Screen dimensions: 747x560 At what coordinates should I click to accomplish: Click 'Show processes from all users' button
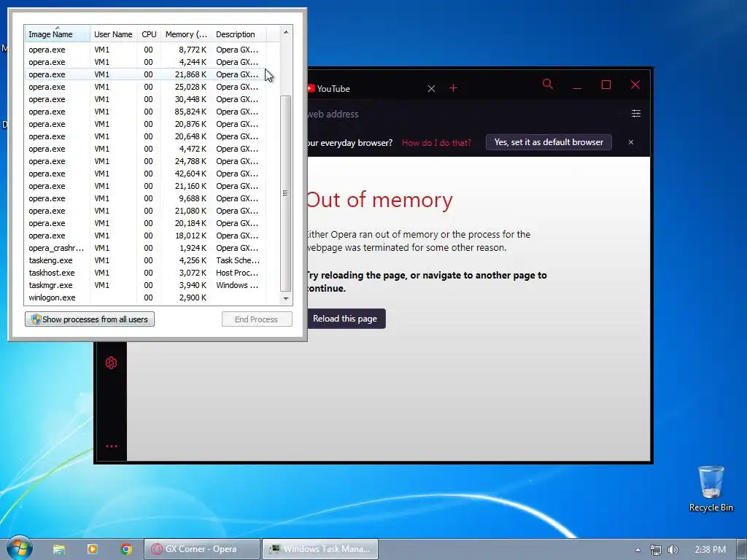pos(90,319)
